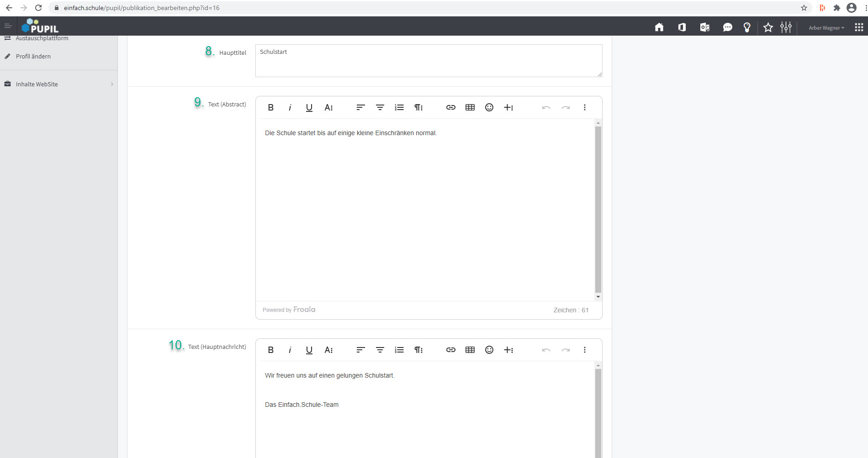Expand Inhalte WebSite sidebar menu
This screenshot has width=868, height=458.
pyautogui.click(x=58, y=84)
